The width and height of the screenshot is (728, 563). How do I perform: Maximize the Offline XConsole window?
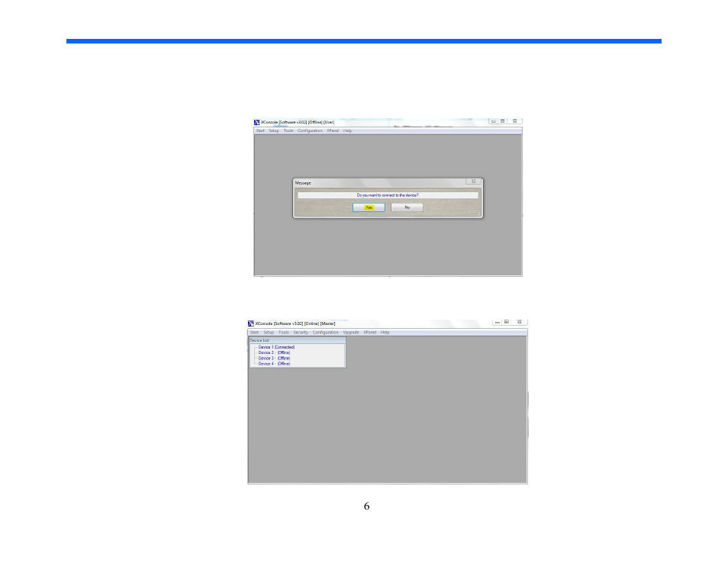[503, 121]
